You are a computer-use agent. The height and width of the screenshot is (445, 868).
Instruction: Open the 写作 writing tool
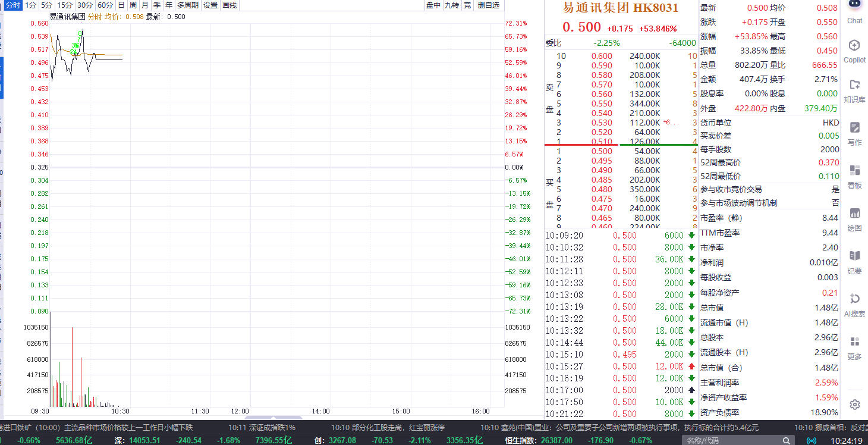click(854, 127)
